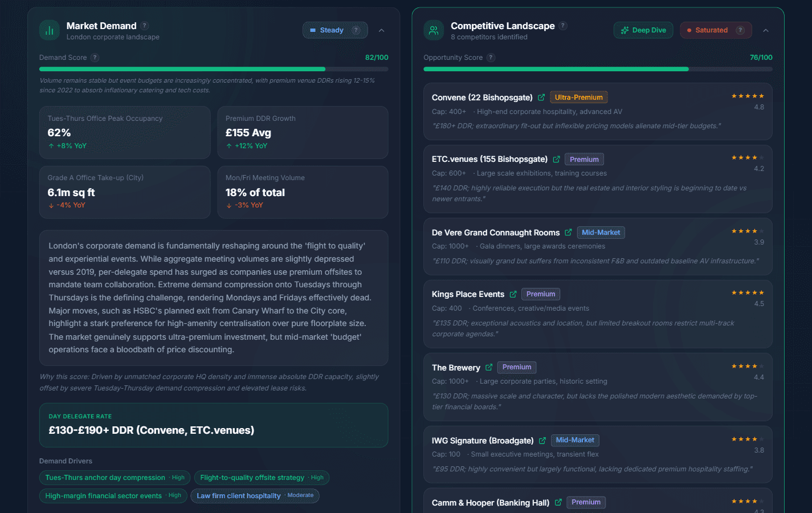Viewport: 812px width, 513px height.
Task: Select Law firm client hospitality chip
Action: point(255,496)
